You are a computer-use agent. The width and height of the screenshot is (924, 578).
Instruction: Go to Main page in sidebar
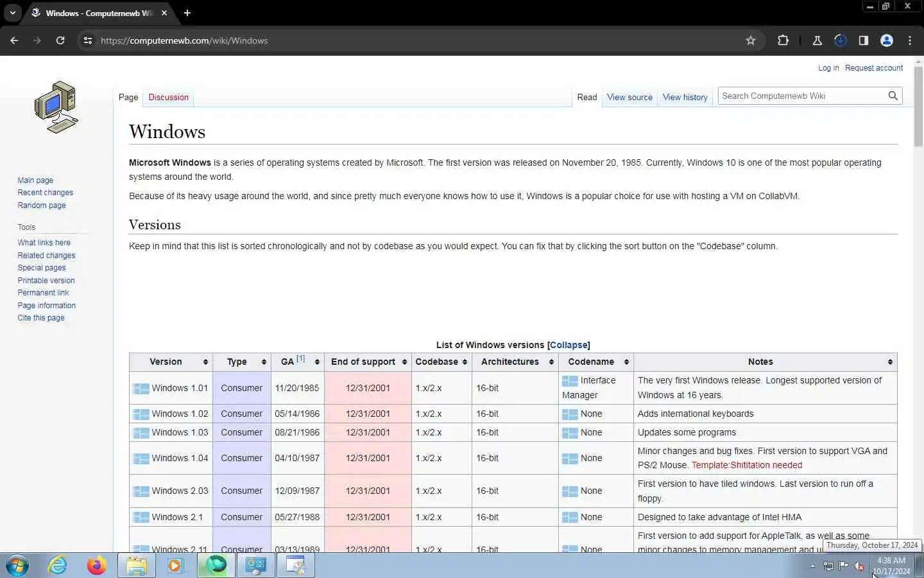tap(35, 180)
